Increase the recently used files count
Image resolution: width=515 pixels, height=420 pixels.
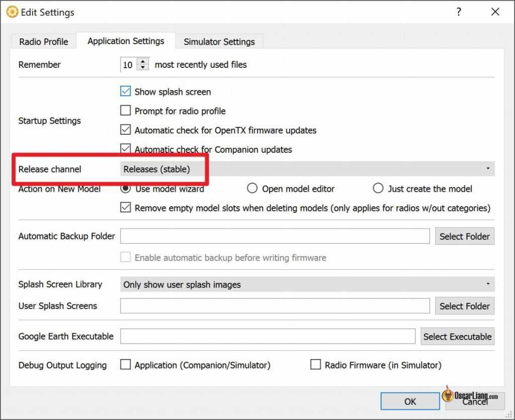point(143,61)
